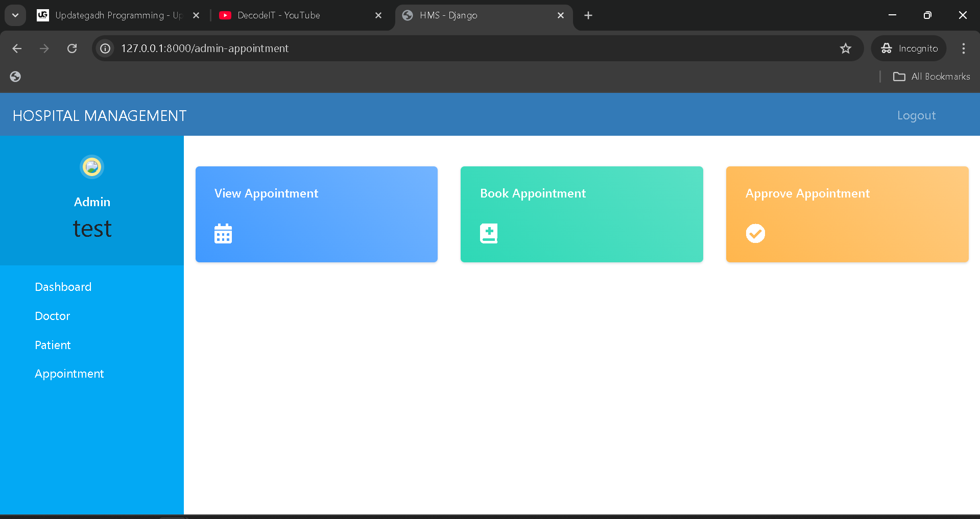The image size is (980, 519).
Task: Open the Dashboard sidebar link
Action: [63, 287]
